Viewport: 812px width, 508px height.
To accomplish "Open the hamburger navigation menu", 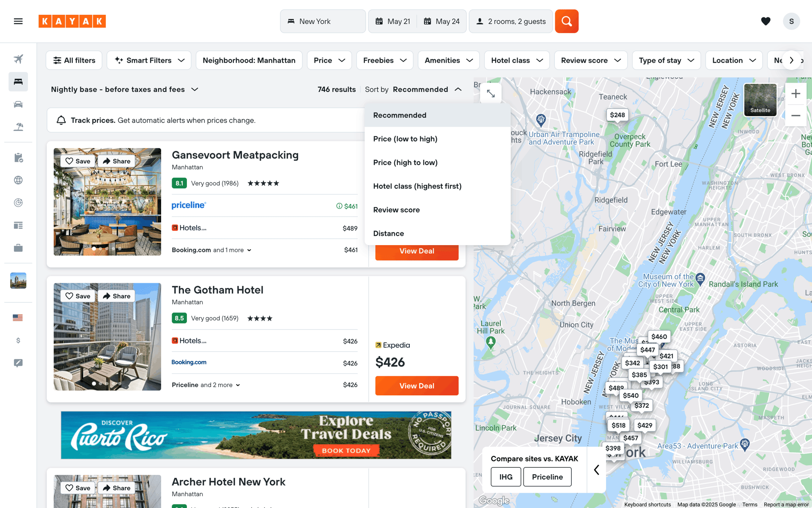I will (x=18, y=21).
